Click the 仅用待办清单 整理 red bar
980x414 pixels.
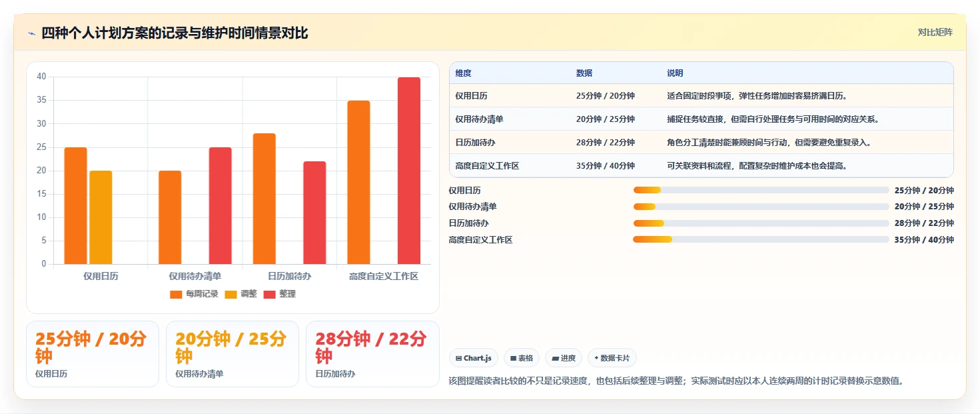(x=221, y=205)
